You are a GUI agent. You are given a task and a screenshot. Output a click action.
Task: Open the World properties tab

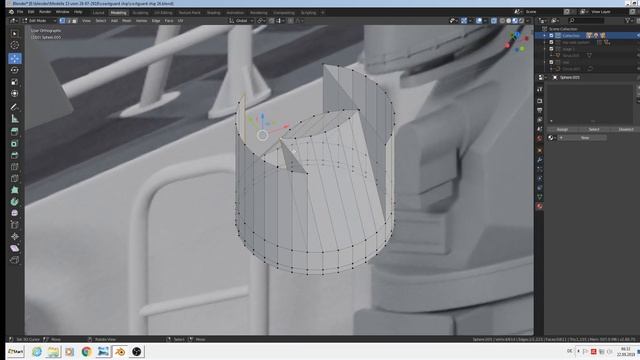(x=540, y=138)
